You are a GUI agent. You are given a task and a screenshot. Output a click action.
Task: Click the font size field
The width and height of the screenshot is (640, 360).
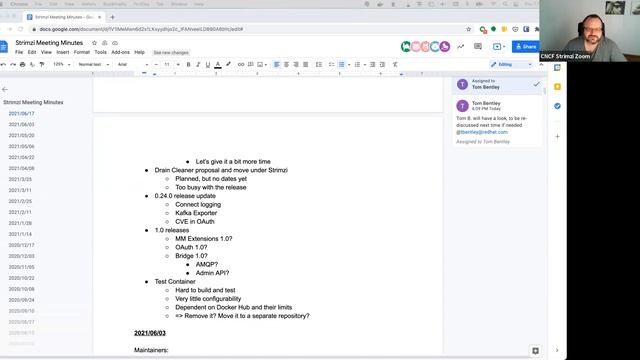(x=167, y=64)
